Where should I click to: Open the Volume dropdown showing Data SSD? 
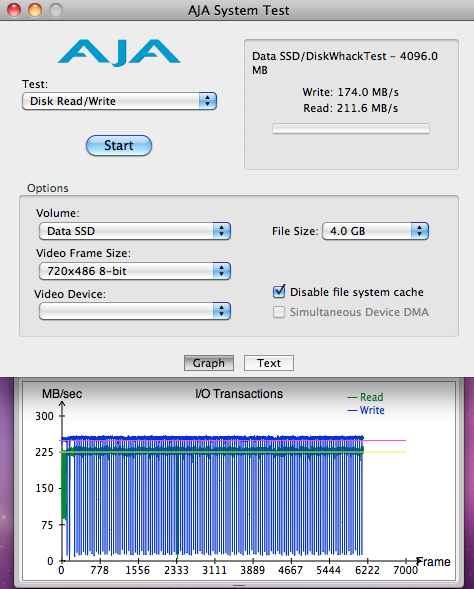135,231
